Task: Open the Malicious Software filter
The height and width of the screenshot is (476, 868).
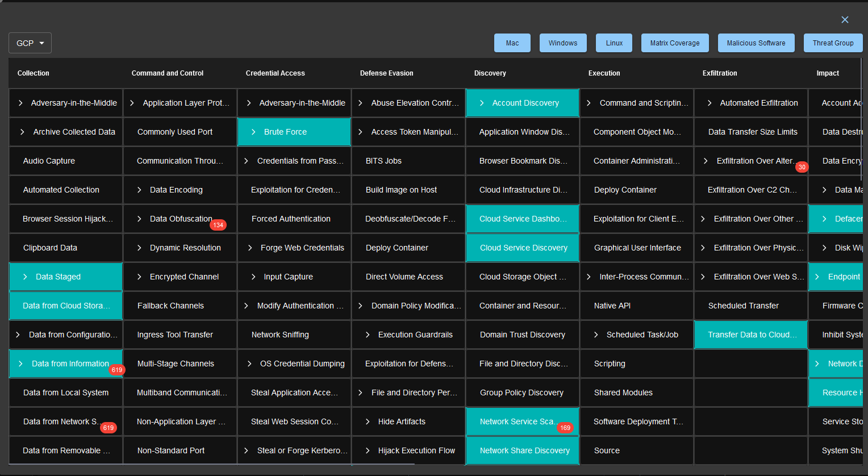Action: 756,43
